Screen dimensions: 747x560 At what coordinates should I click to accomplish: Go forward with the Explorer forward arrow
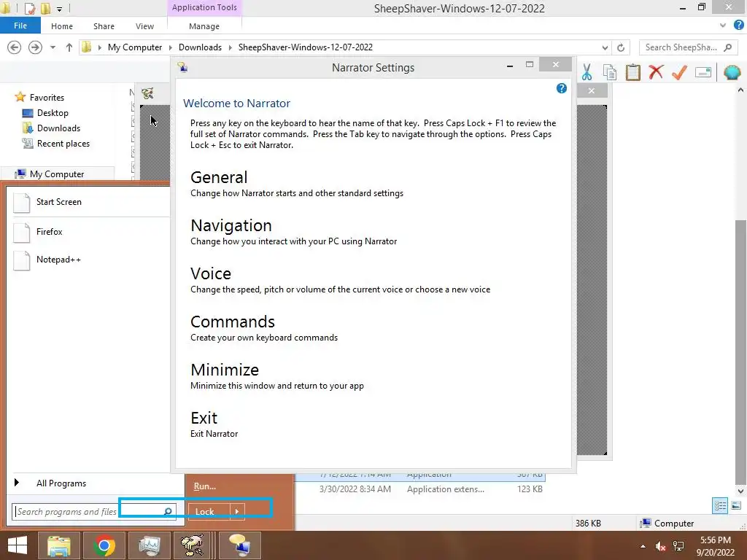pos(35,47)
